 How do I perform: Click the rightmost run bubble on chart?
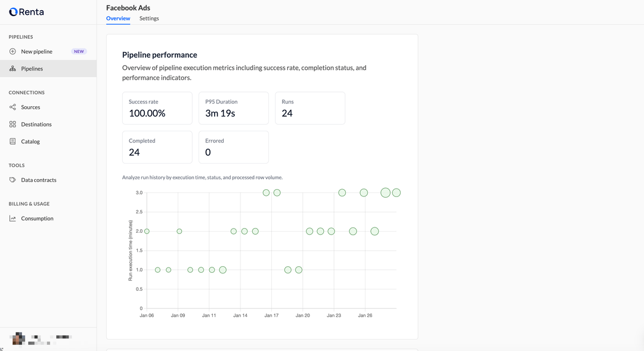coord(397,193)
